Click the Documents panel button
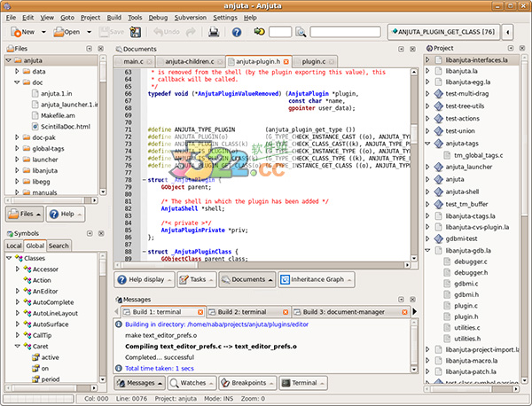The image size is (532, 406). (247, 279)
